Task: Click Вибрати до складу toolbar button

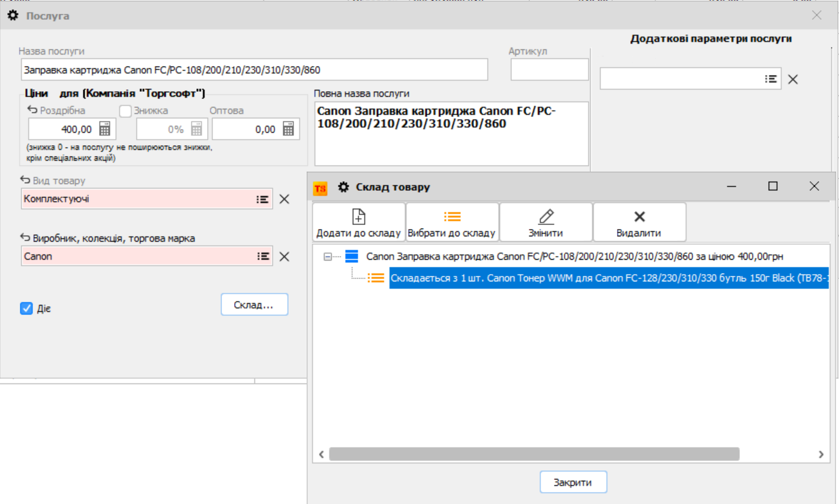Action: click(452, 222)
